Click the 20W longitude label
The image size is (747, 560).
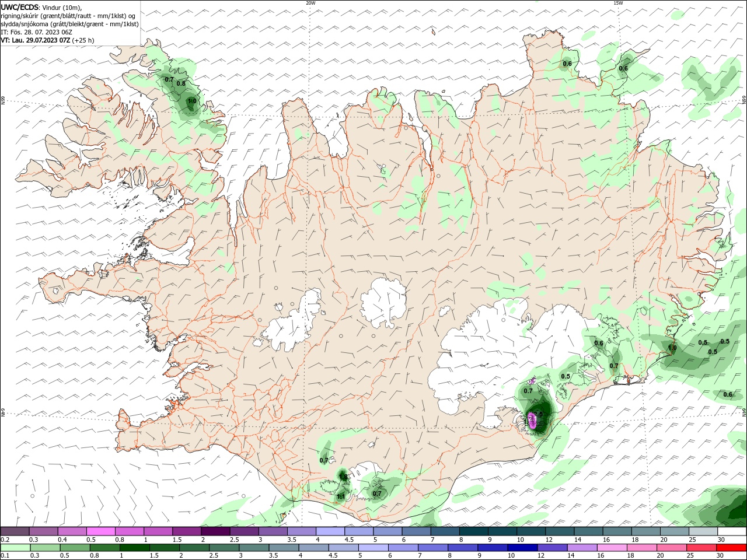(x=310, y=3)
